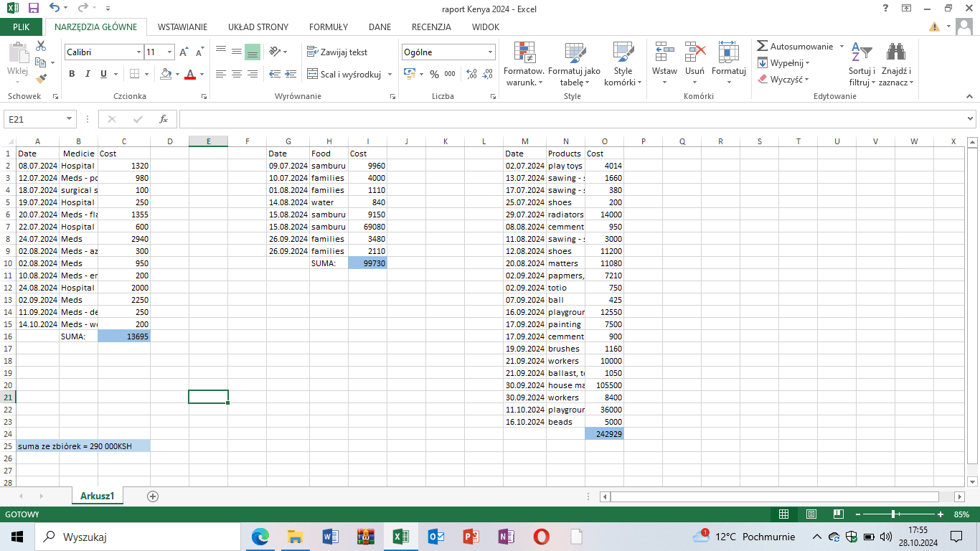The width and height of the screenshot is (980, 551).
Task: Click the Format Painter brush icon
Action: pos(41,79)
